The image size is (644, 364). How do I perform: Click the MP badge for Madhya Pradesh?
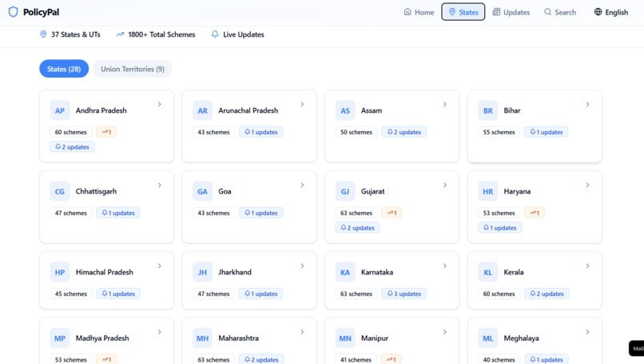[x=60, y=338]
